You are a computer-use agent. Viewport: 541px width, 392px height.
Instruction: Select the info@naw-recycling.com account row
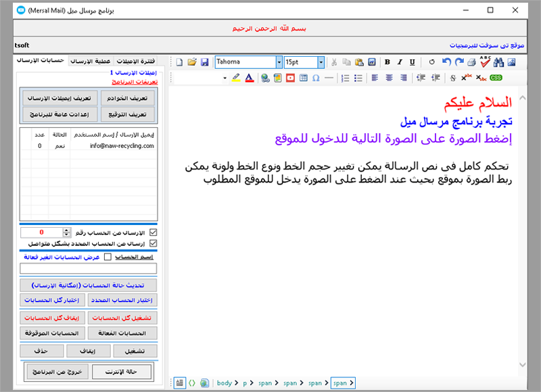click(x=89, y=146)
